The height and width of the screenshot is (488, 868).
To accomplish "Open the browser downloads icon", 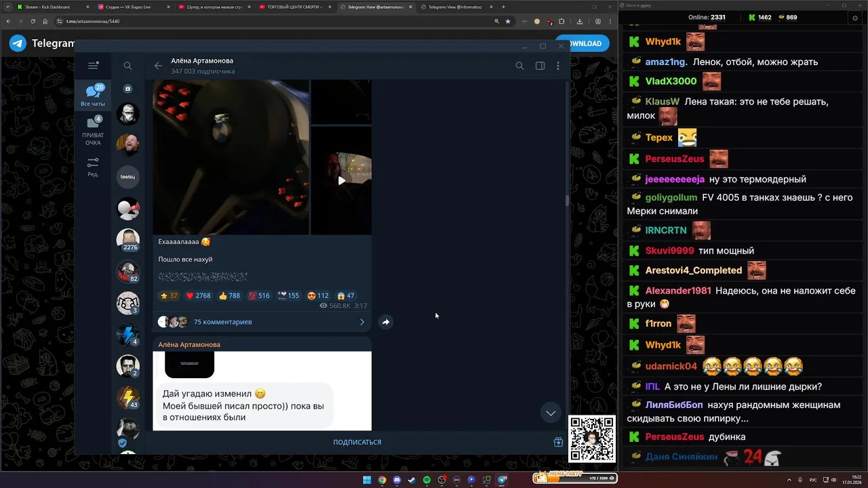I will [x=579, y=21].
